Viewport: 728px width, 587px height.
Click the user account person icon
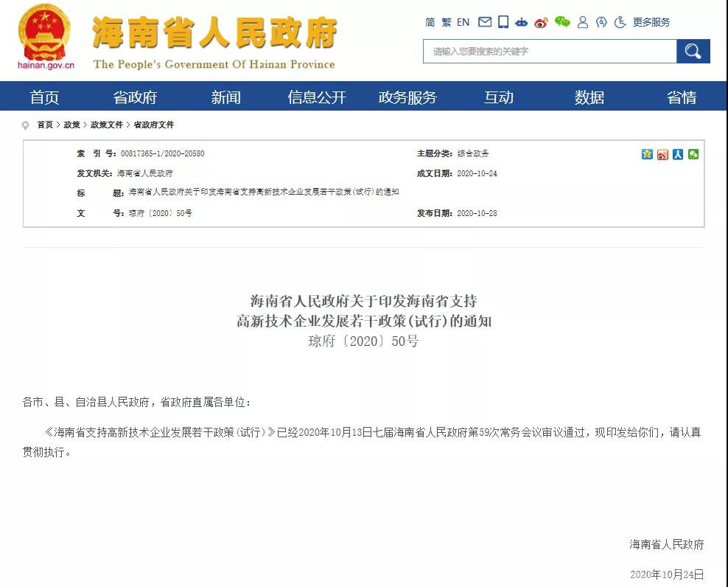tap(583, 22)
